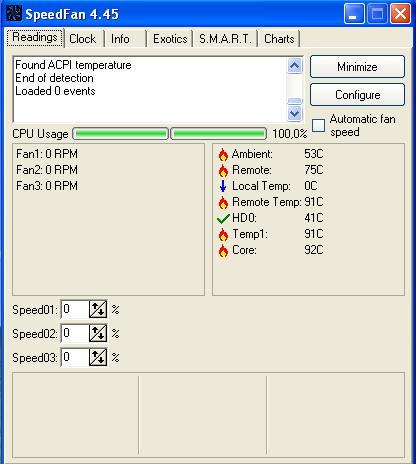Click the first CPU usage bar
416x464 pixels.
coord(120,134)
